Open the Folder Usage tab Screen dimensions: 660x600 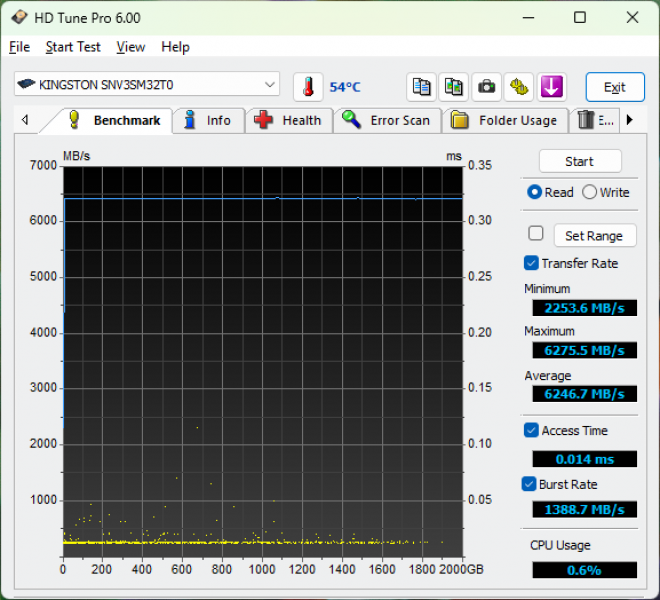click(504, 120)
